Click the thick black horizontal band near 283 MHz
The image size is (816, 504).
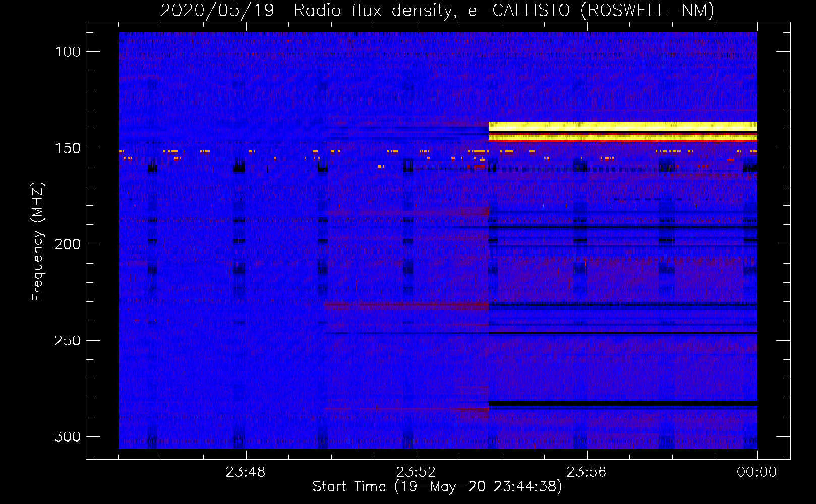point(623,403)
